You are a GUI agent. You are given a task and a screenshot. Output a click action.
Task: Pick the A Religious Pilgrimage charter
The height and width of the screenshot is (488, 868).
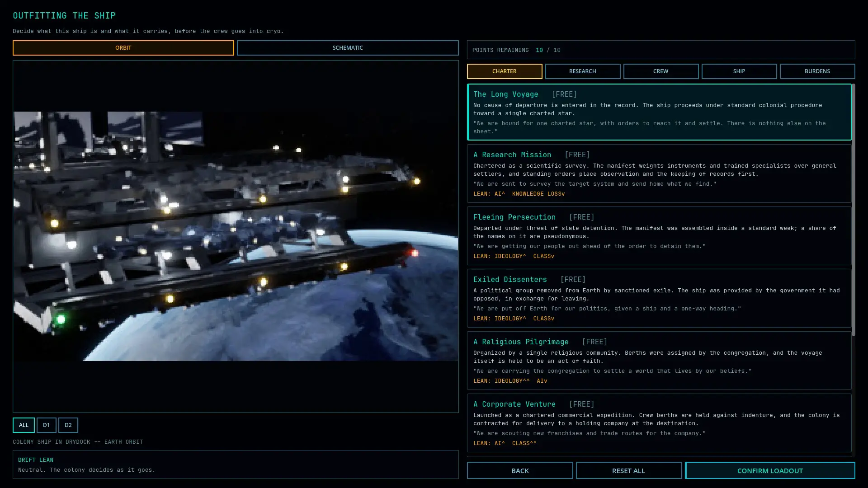click(659, 361)
